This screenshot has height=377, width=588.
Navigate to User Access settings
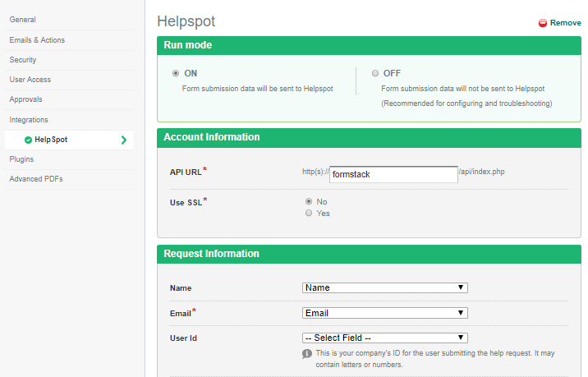click(x=30, y=80)
